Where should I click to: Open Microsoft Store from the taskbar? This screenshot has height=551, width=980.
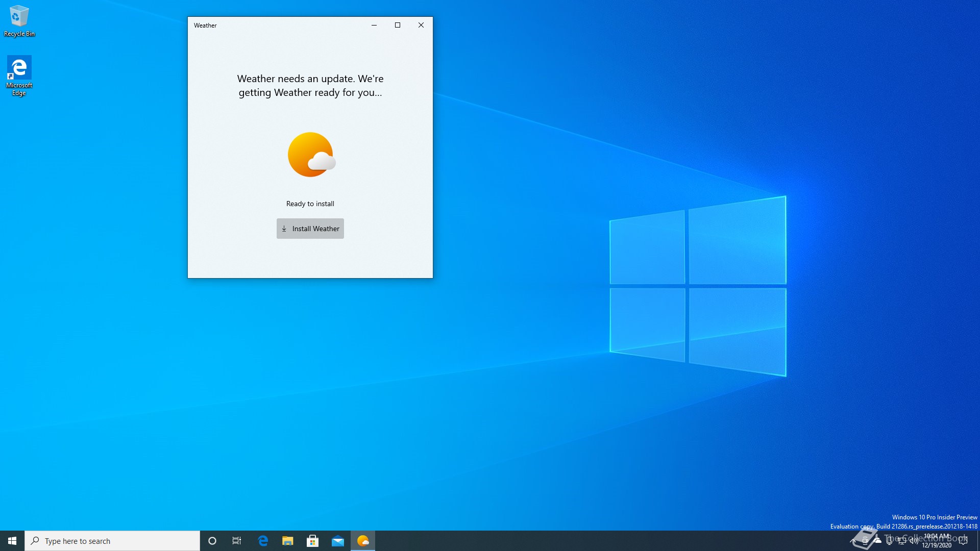(313, 541)
